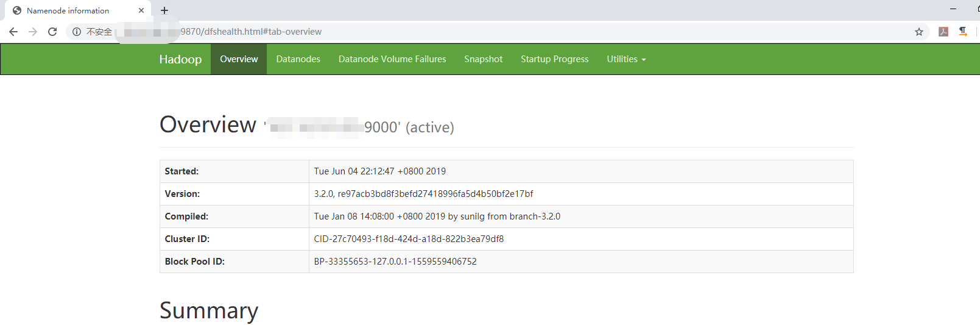Click the forward navigation arrow
The image size is (980, 325).
pyautogui.click(x=33, y=32)
